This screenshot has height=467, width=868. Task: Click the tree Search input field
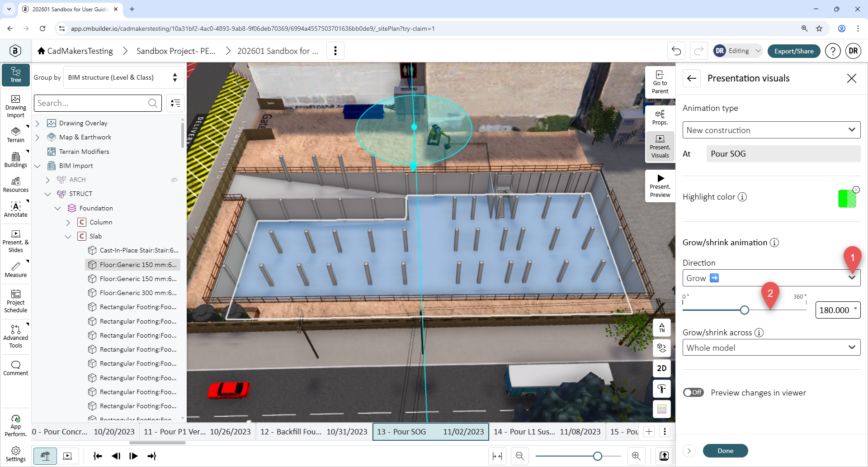98,103
